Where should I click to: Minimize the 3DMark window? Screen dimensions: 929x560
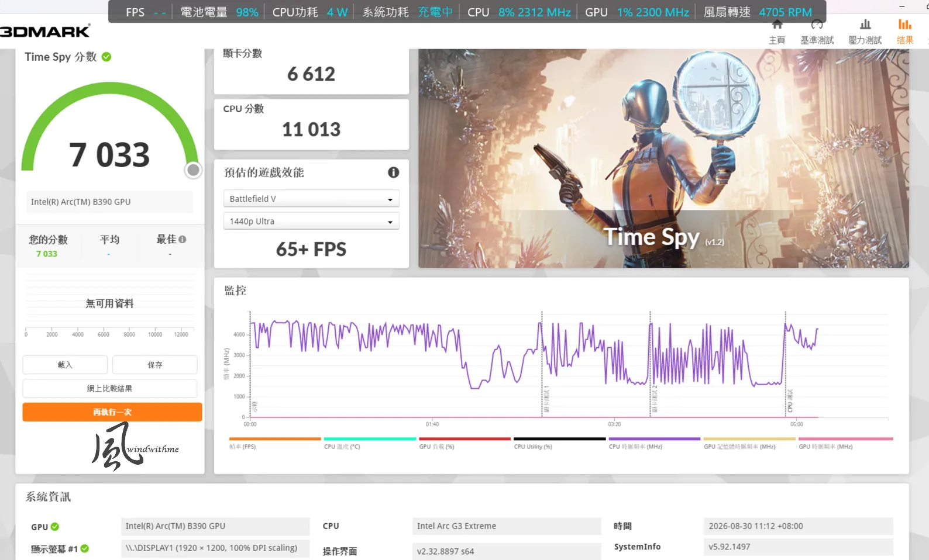click(902, 6)
